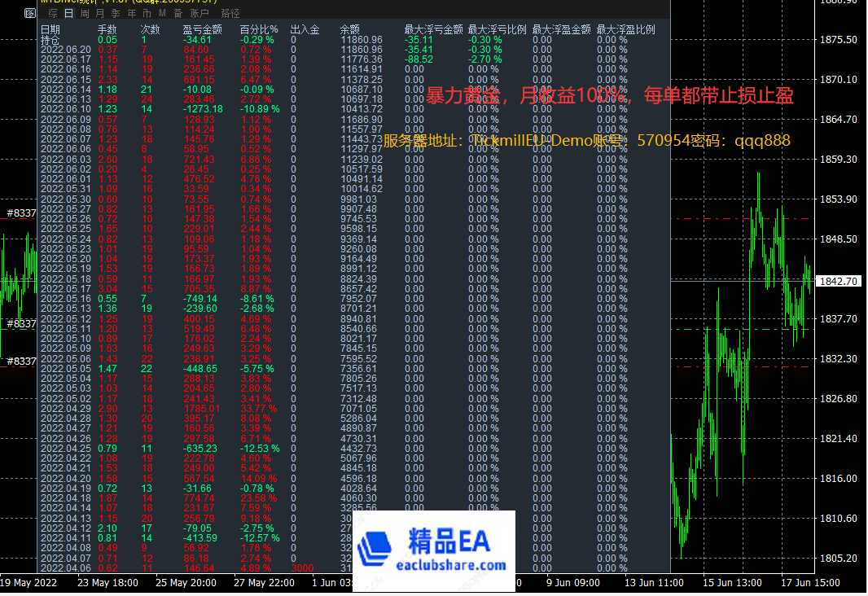The width and height of the screenshot is (868, 596).
Task: Click the 出入金 column header
Action: tap(305, 29)
